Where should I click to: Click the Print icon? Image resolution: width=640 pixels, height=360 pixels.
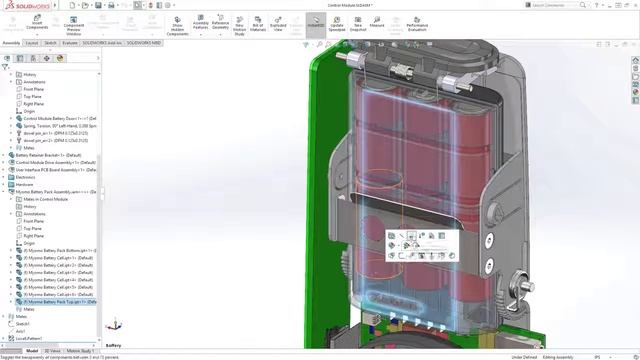(111, 5)
